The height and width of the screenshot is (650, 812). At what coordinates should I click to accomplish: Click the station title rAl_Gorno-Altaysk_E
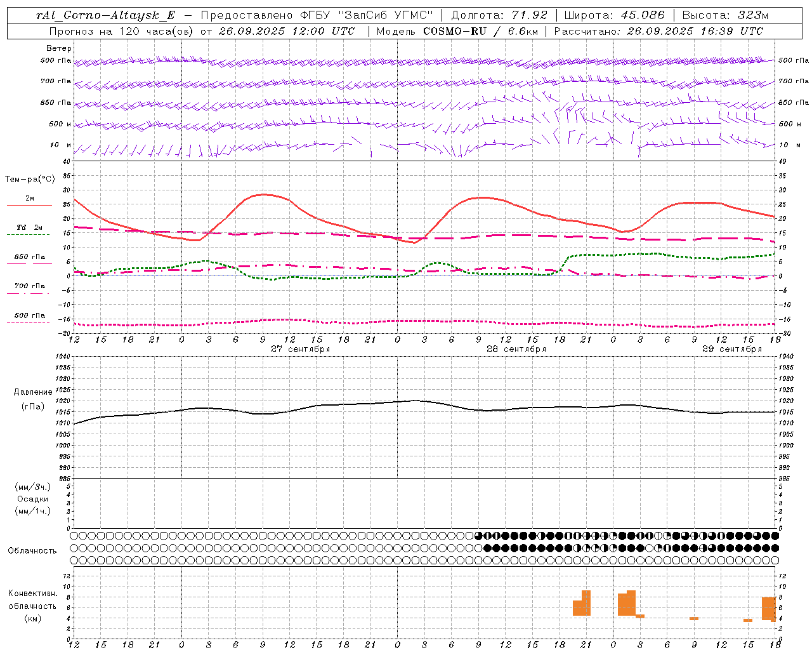[x=106, y=15]
